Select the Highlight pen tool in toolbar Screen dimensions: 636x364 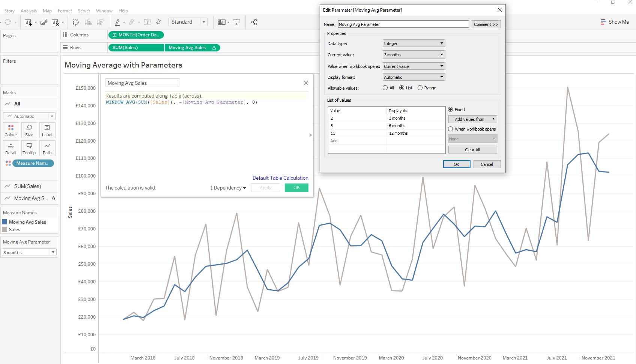117,22
